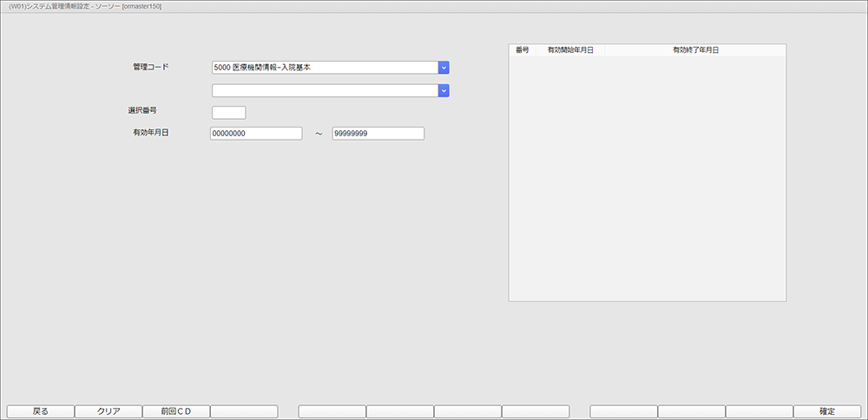Select the 有効開始年月日 column header
Screen dimensions: 868x420
(570, 50)
